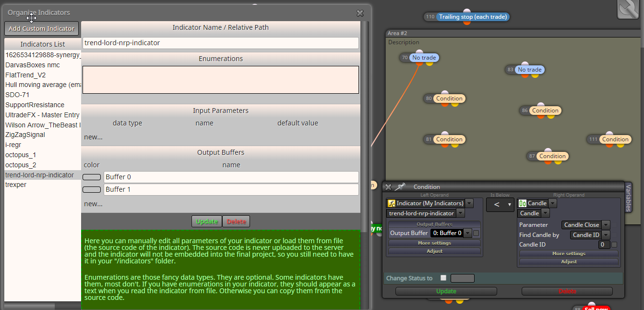Expand More settings under the Left Operand
The image size is (644, 310).
pos(434,243)
